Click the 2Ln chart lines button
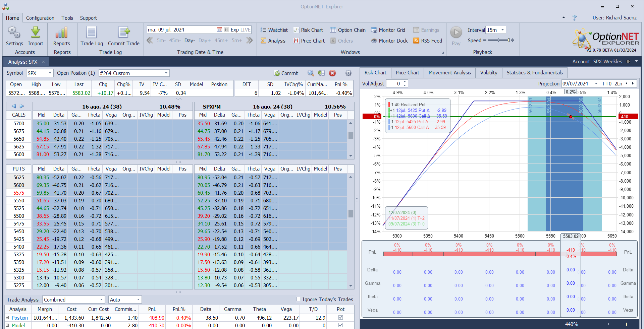 tap(618, 83)
